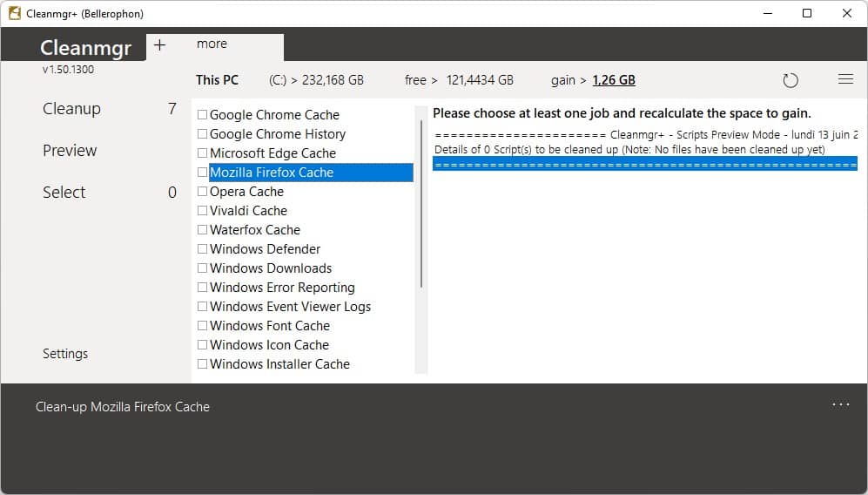Viewport: 868px width, 495px height.
Task: Enable the Waterfox Cache checkbox
Action: (x=202, y=229)
